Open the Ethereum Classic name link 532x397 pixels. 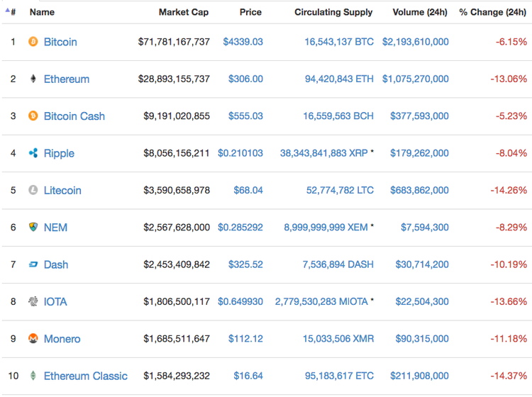[x=85, y=376]
